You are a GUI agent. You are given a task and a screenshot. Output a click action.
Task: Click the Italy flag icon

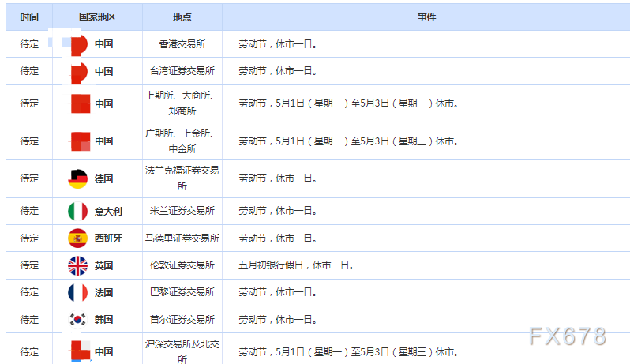(x=77, y=212)
